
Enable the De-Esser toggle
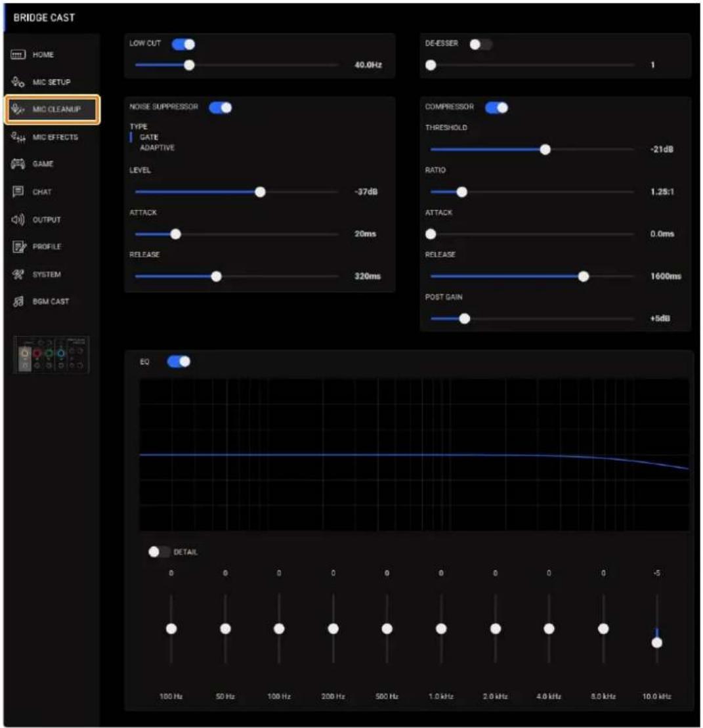(480, 44)
